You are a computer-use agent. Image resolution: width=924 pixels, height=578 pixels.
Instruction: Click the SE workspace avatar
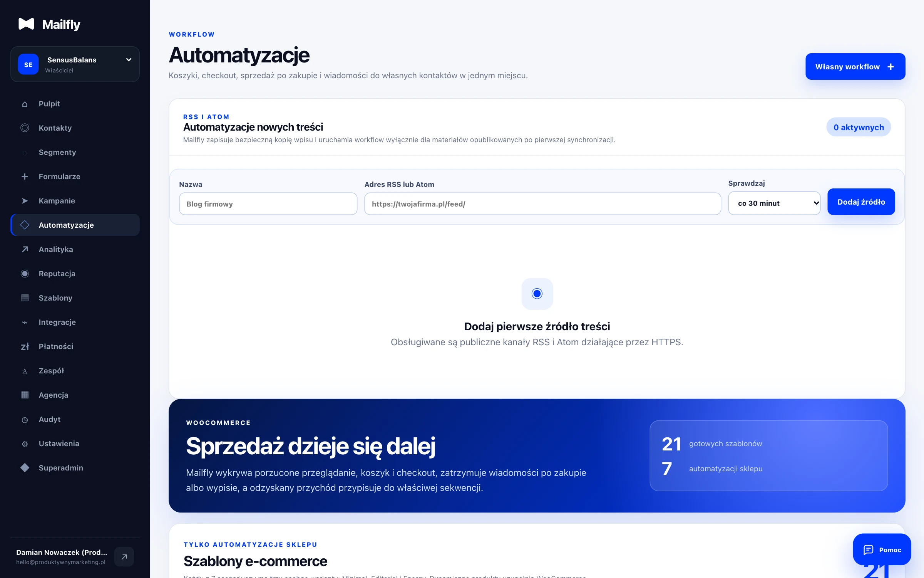click(28, 64)
